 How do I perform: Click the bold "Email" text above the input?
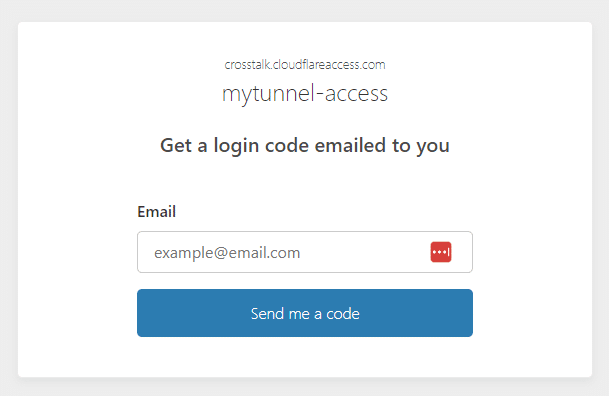[x=157, y=212]
